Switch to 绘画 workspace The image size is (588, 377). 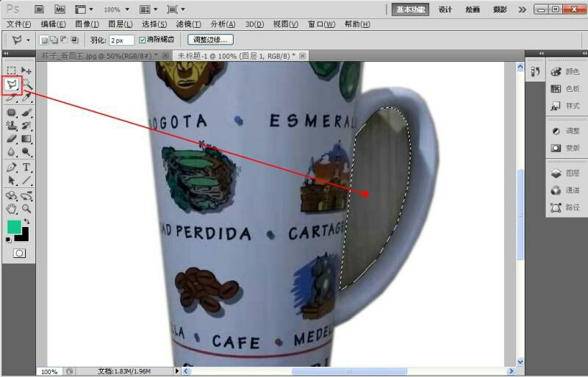coord(473,10)
